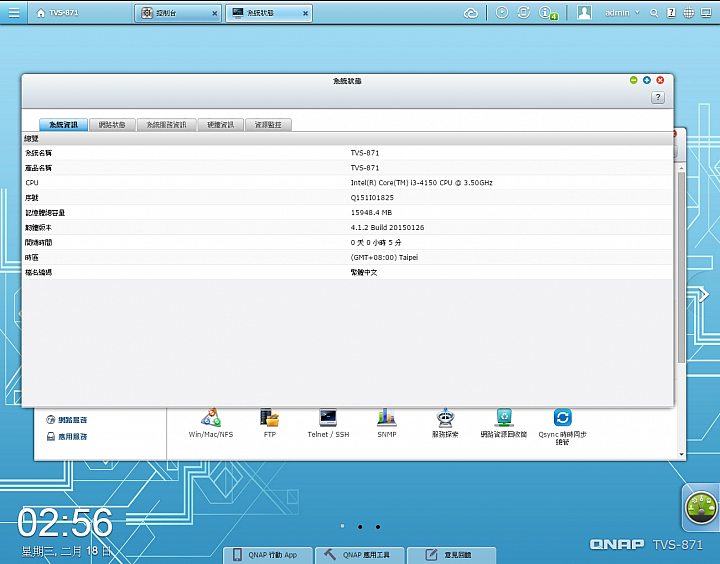Screen dimensions: 720x564
Task: Open Win/Mac/NFS in control panel
Action: pos(211,423)
